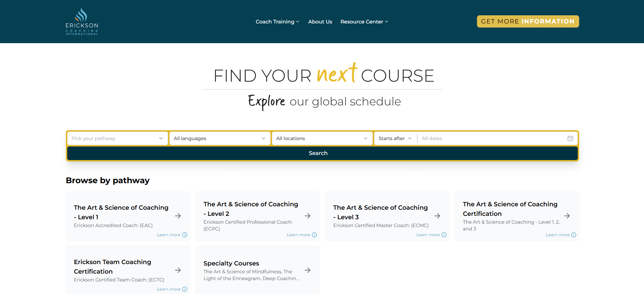This screenshot has height=294, width=644.
Task: Click the Search button
Action: tap(322, 153)
